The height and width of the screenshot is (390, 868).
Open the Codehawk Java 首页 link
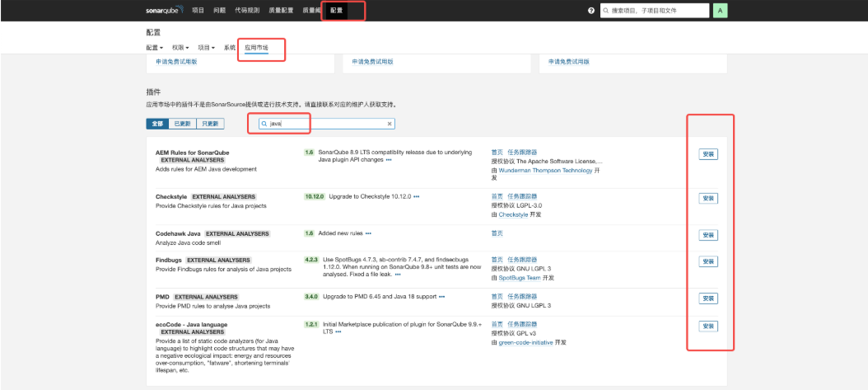tap(497, 233)
